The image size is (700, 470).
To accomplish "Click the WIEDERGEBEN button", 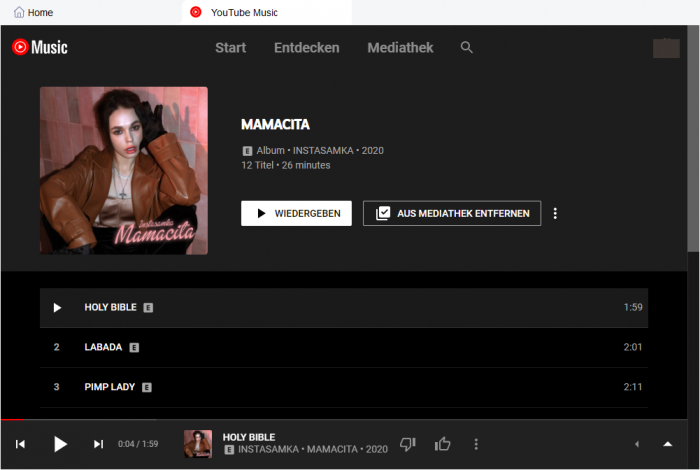I will point(296,213).
